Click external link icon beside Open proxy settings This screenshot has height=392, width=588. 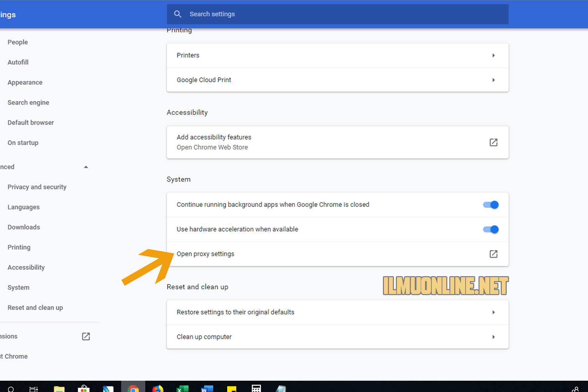click(493, 254)
